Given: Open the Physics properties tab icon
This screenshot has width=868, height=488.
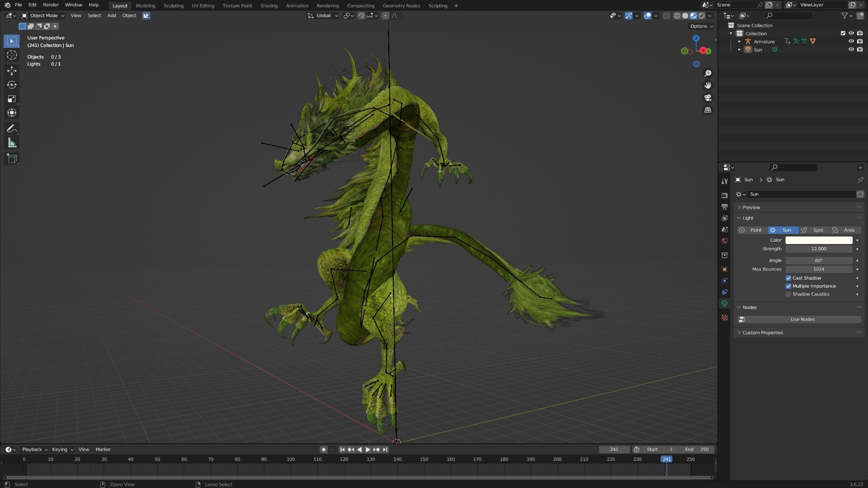Looking at the screenshot, I should click(725, 281).
